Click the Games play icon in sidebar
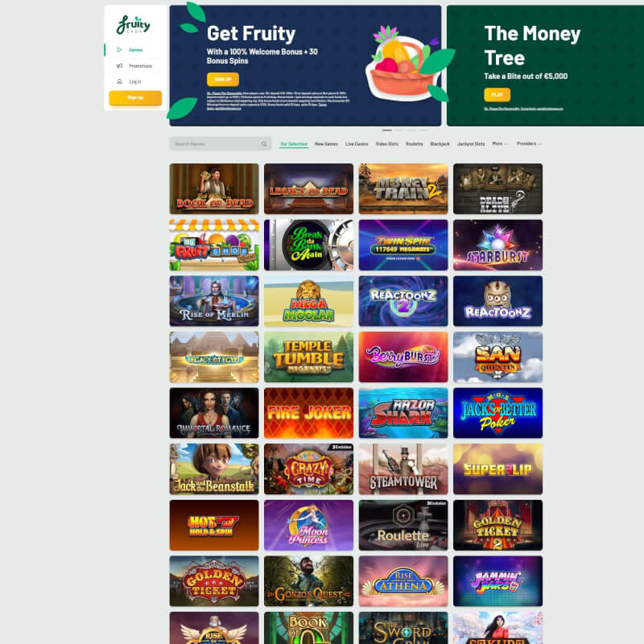This screenshot has height=644, width=644. coord(119,50)
